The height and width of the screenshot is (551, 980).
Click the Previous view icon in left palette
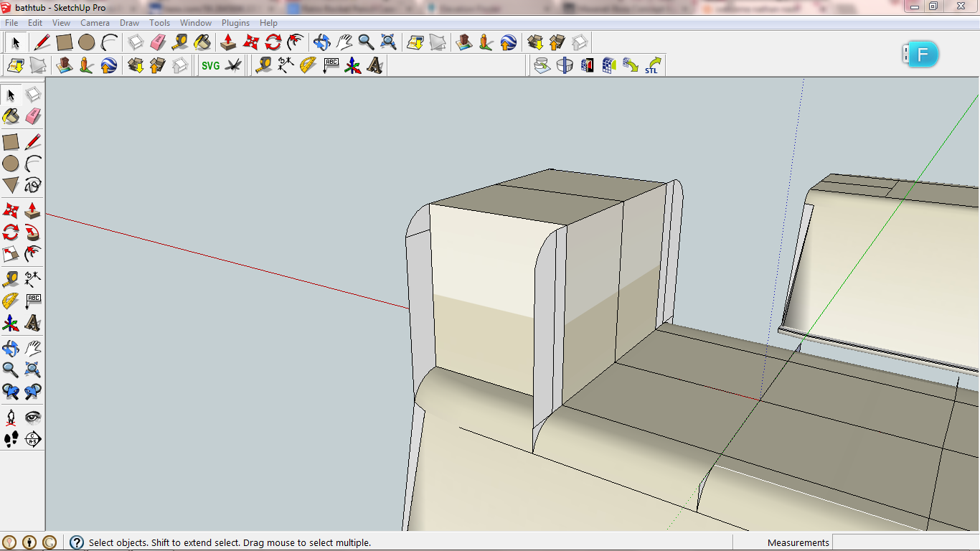coord(11,392)
